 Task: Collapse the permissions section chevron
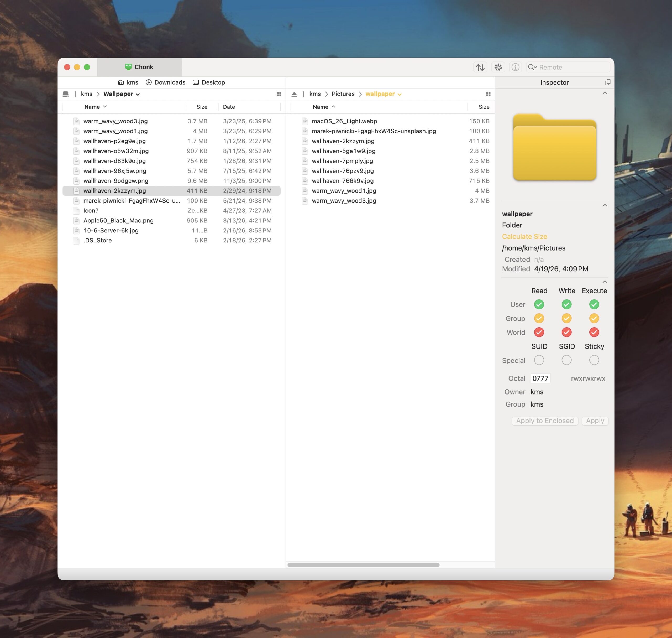605,282
